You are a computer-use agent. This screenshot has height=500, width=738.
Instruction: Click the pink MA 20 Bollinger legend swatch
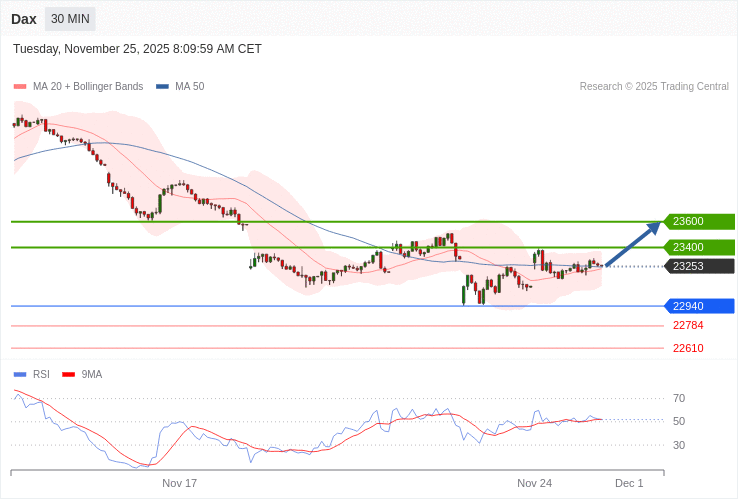coord(20,87)
